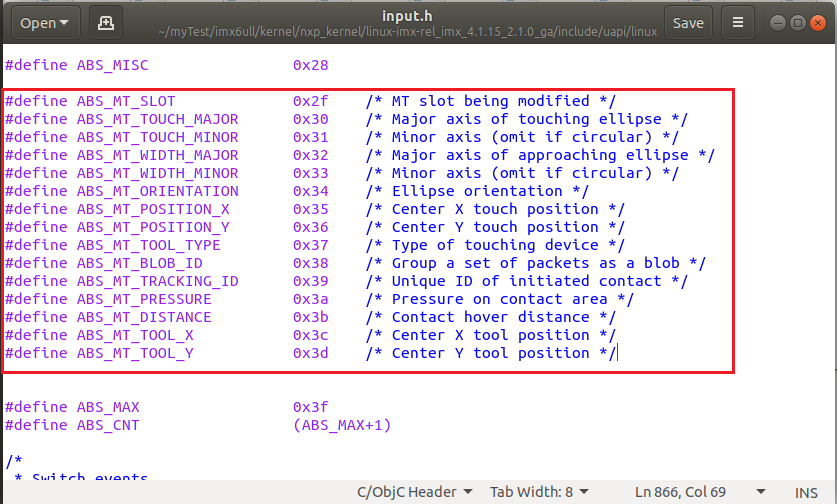Image resolution: width=837 pixels, height=504 pixels.
Task: Click the comment Pressure on contact area
Action: tap(500, 300)
